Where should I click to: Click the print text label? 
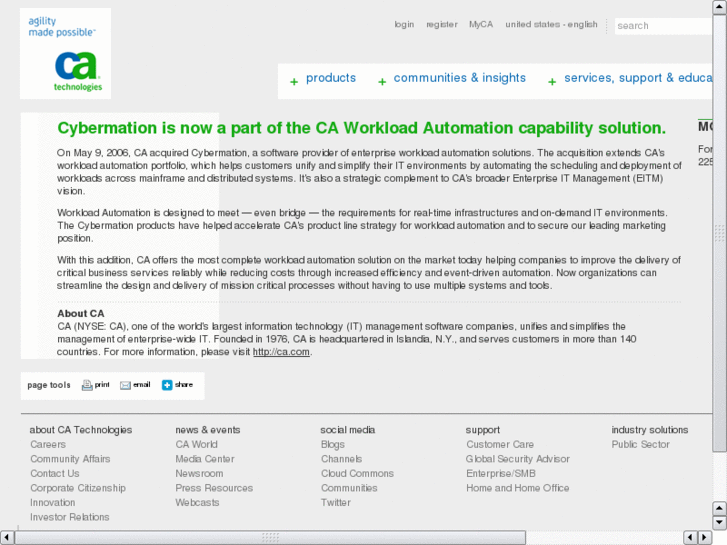click(102, 385)
